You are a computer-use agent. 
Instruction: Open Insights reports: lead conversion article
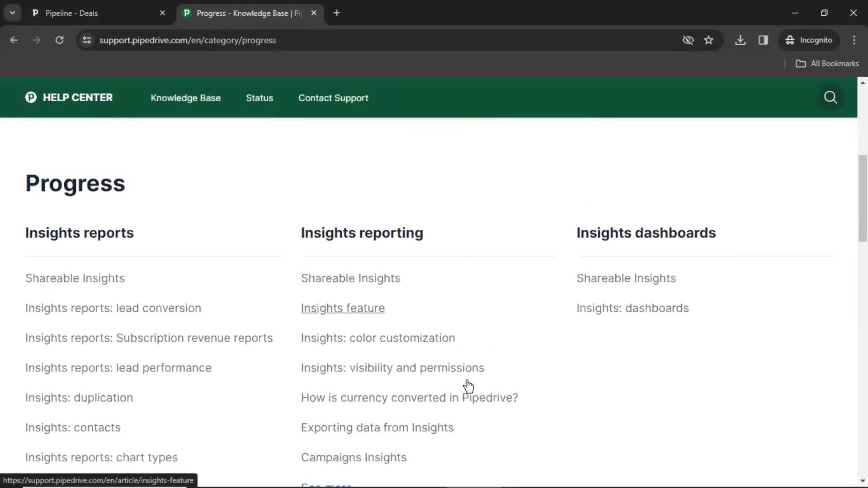tap(113, 308)
